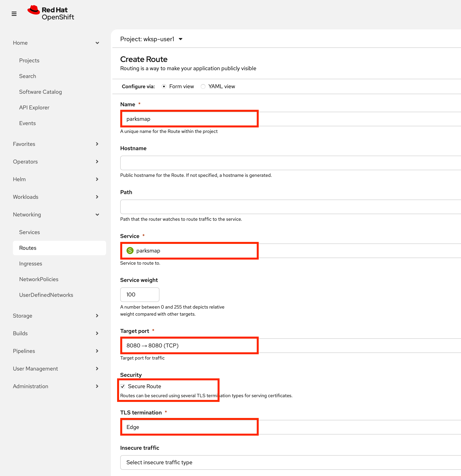Click the Pipelines section chevron icon
The image size is (461, 476).
97,351
